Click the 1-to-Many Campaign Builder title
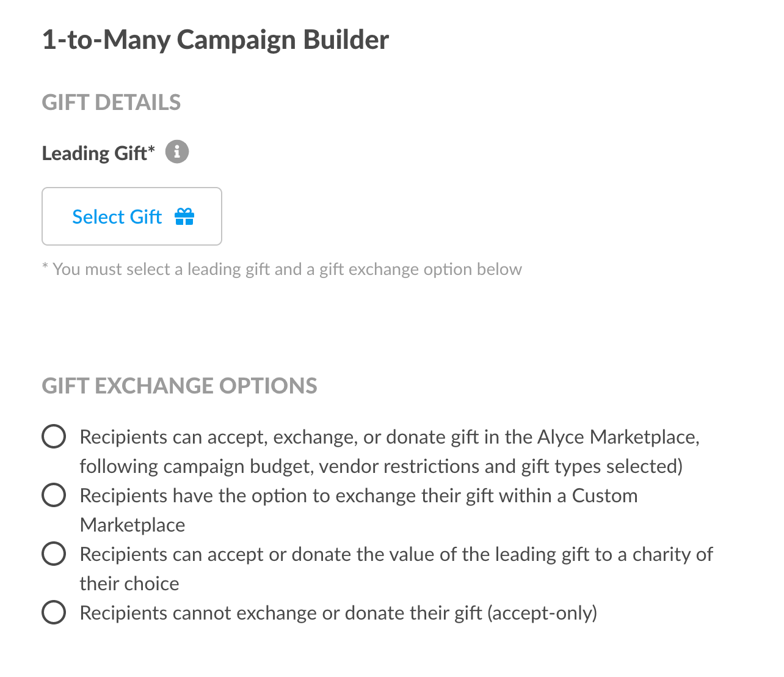This screenshot has height=677, width=784. point(216,40)
